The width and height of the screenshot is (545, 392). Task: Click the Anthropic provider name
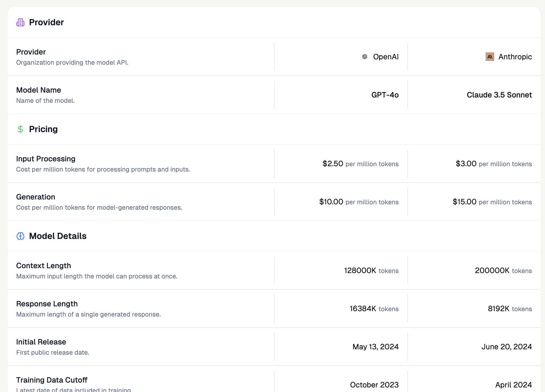coord(515,57)
